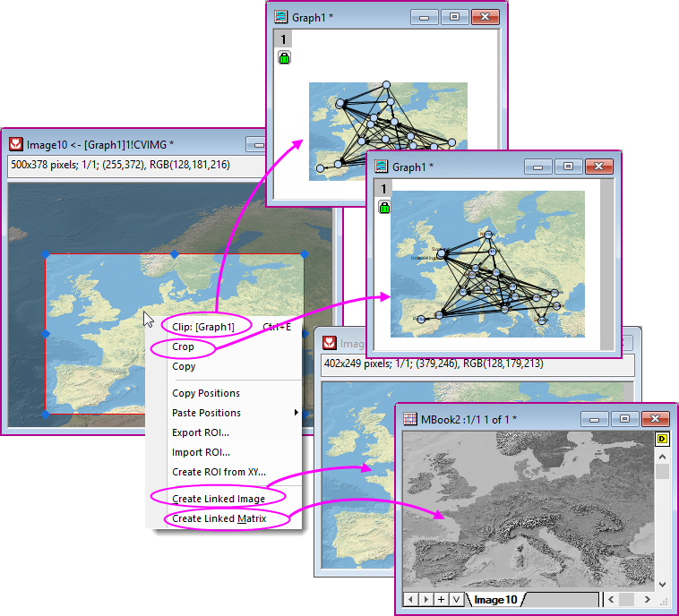The width and height of the screenshot is (679, 616).
Task: Click the Image10 window title icon
Action: (16, 144)
